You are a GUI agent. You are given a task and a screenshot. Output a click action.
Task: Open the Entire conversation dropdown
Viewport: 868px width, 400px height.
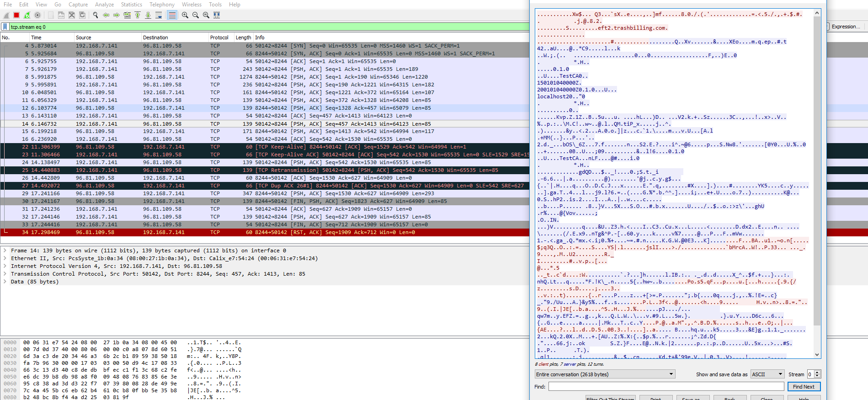[x=605, y=374]
